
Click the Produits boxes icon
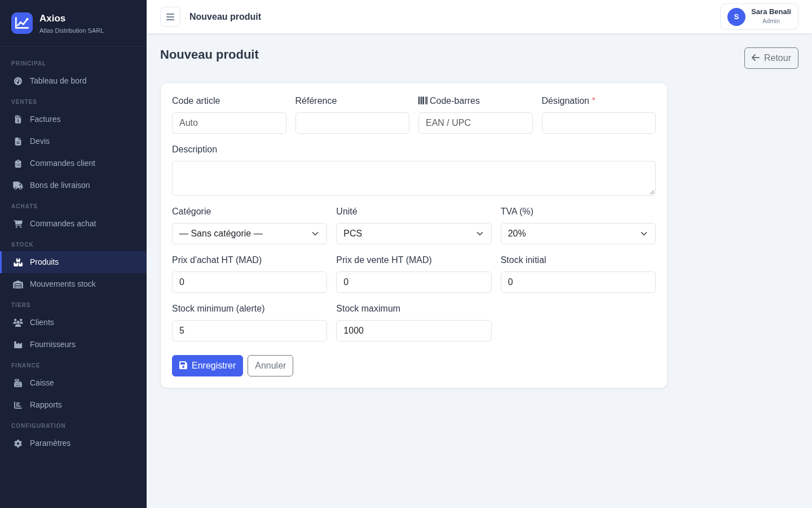[18, 262]
